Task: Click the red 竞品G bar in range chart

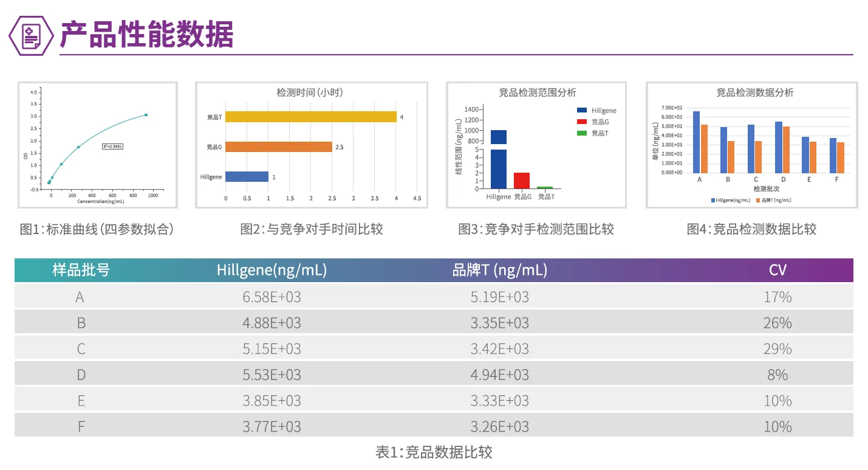Action: [x=522, y=181]
